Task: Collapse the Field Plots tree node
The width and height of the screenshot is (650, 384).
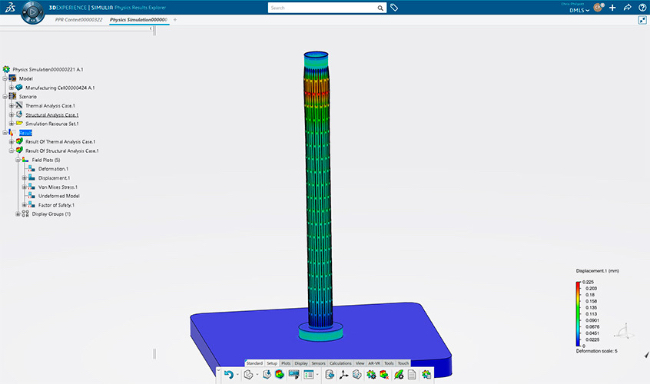Action: (x=18, y=160)
